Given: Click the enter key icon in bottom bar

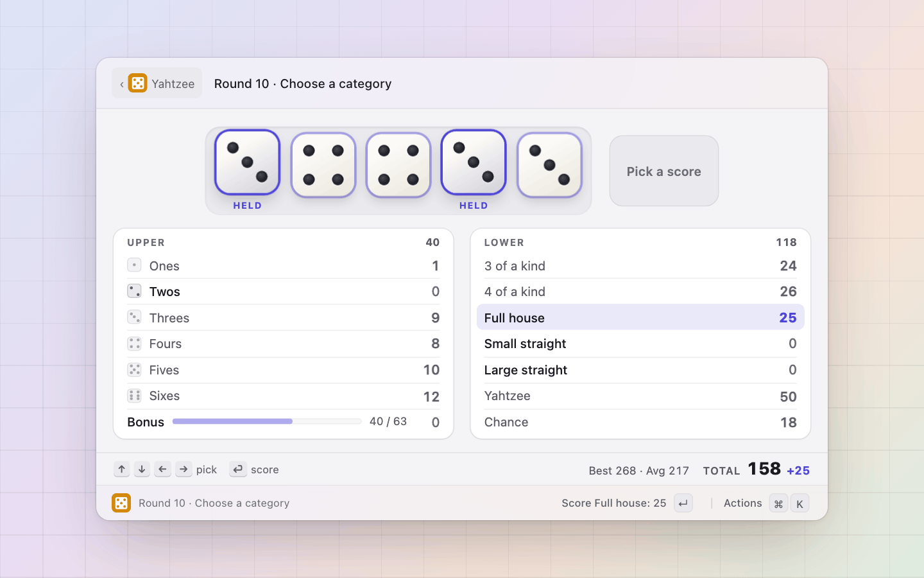Looking at the screenshot, I should click(683, 503).
